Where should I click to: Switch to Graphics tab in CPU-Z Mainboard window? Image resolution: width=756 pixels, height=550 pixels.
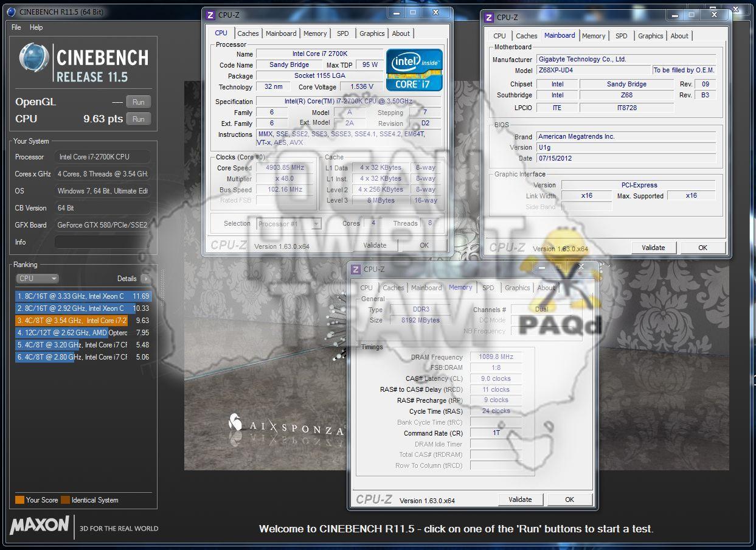click(x=650, y=36)
